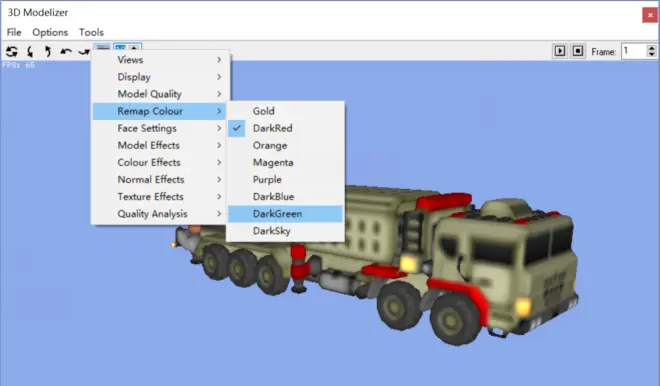Expand the Model Effects submenu arrow
This screenshot has height=386, width=660.
pyautogui.click(x=219, y=145)
